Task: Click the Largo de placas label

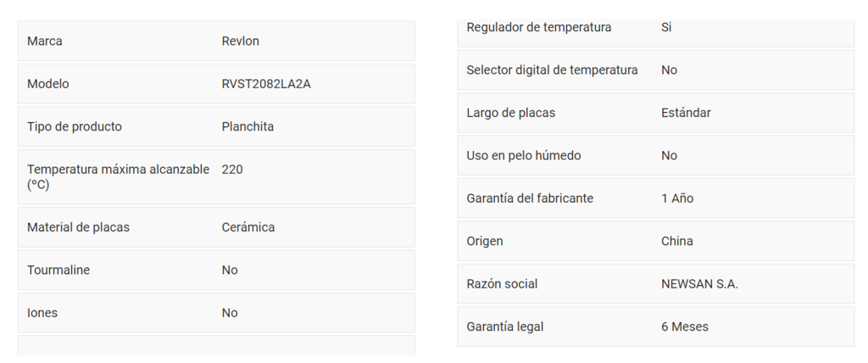Action: coord(510,113)
